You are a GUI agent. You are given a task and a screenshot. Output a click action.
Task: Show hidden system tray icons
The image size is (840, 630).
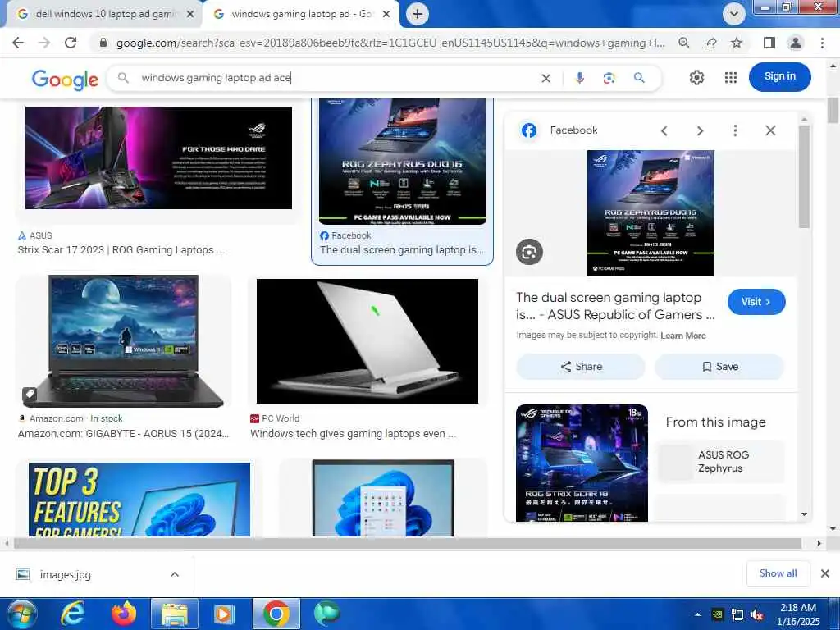[x=697, y=615]
